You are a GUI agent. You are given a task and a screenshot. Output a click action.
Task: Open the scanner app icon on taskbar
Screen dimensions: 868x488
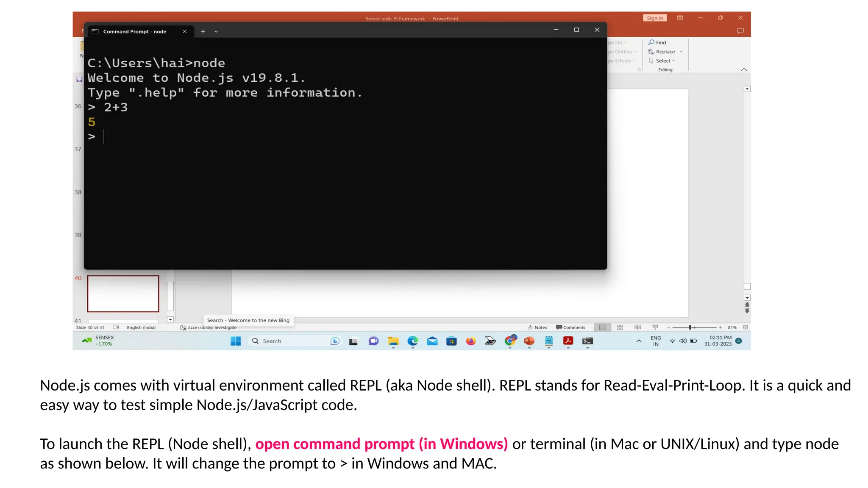(x=490, y=341)
